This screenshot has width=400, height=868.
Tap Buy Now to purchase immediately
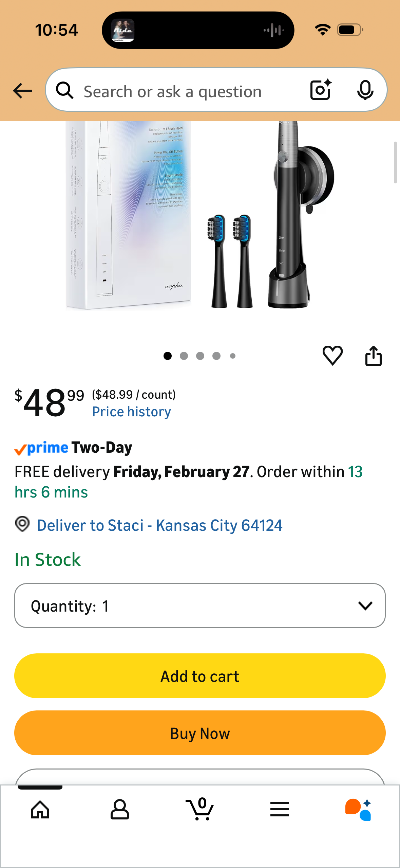pos(200,733)
